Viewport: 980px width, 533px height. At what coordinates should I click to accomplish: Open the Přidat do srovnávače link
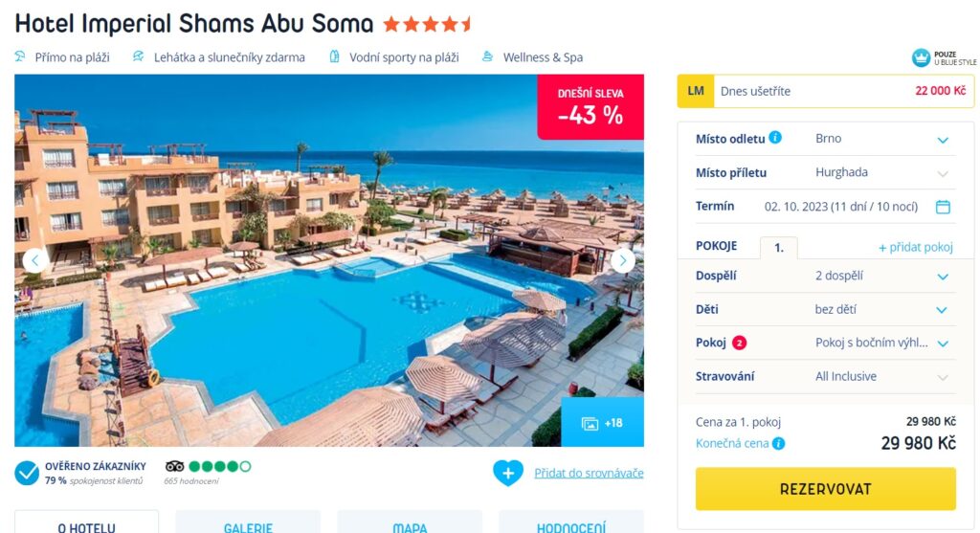point(589,473)
